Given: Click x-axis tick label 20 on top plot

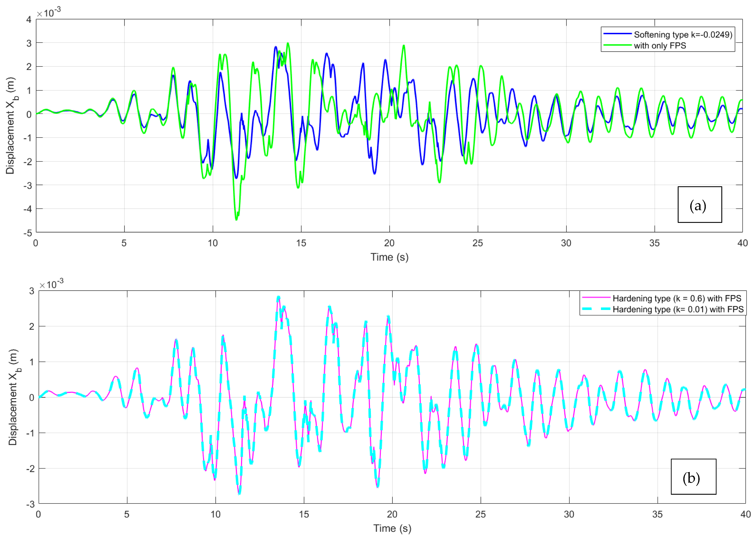Looking at the screenshot, I should (x=389, y=243).
